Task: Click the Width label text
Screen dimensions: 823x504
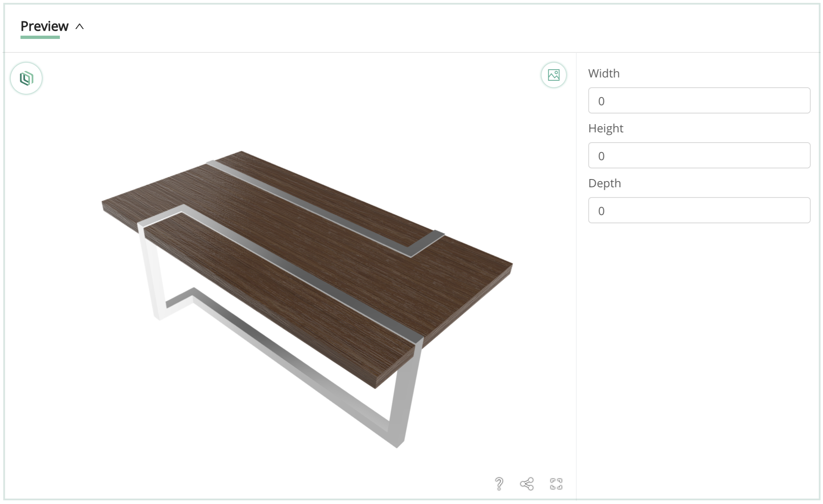Action: (x=604, y=73)
